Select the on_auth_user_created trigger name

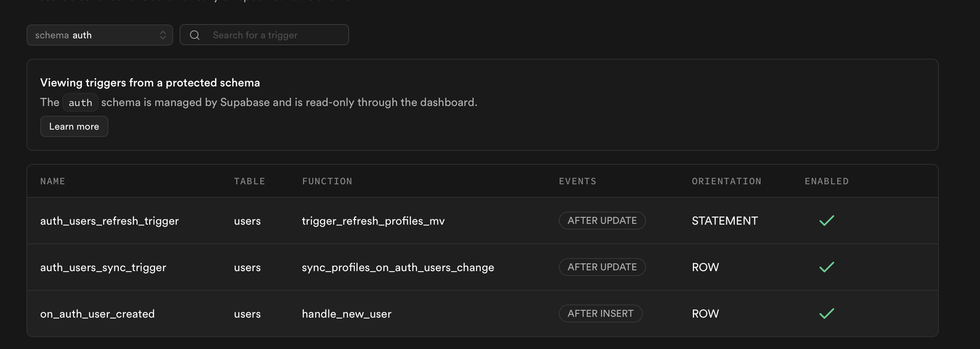tap(97, 314)
